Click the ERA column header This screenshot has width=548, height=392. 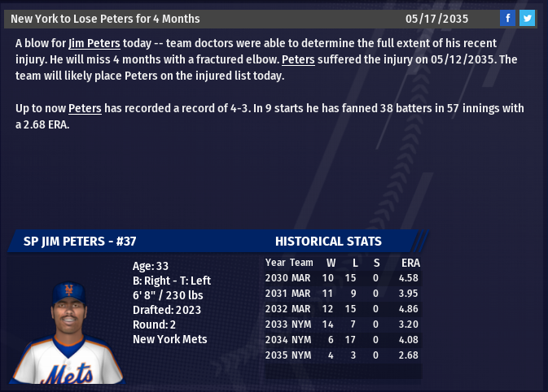(x=410, y=263)
